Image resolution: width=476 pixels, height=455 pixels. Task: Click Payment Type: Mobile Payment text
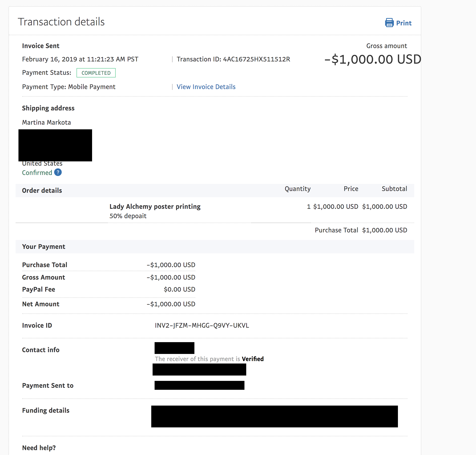point(69,87)
